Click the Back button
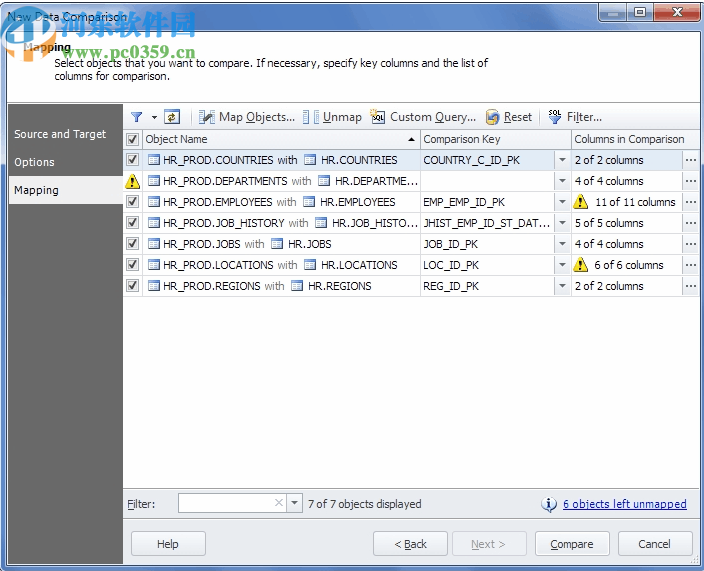Screen dimensions: 704x571 click(x=410, y=544)
